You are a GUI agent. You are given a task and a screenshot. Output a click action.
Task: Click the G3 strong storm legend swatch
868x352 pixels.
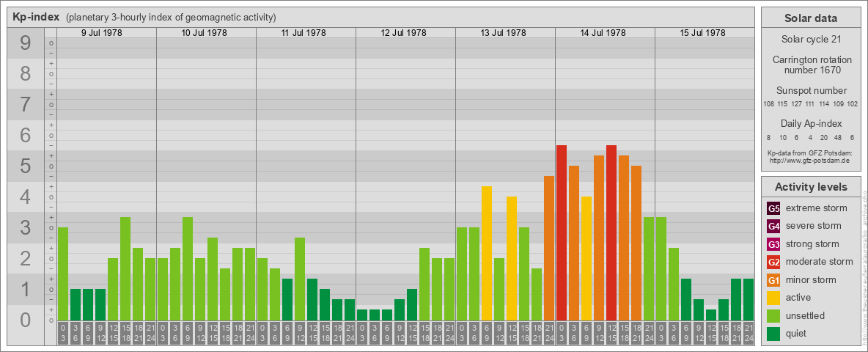[x=773, y=244]
